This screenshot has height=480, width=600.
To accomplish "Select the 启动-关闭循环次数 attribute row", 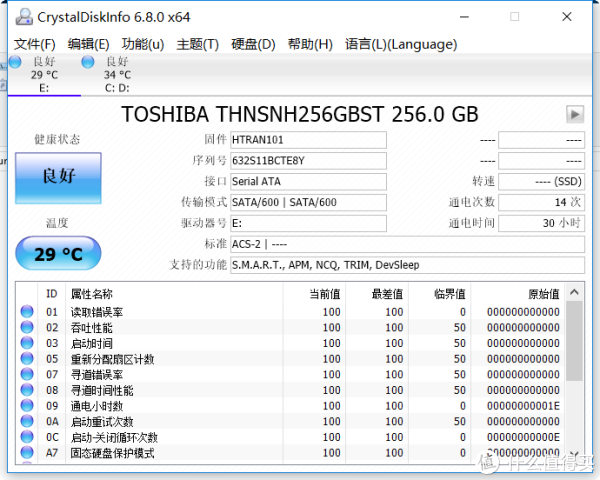I will (291, 437).
